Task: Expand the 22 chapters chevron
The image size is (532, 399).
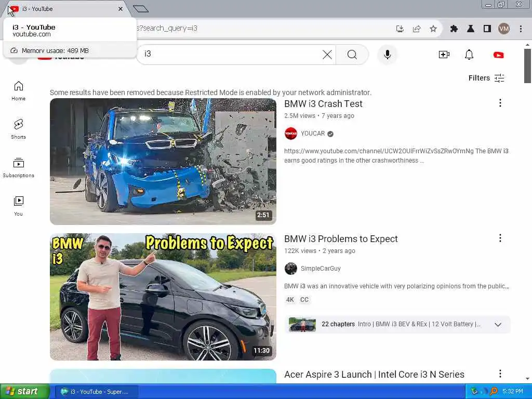Action: pos(498,324)
